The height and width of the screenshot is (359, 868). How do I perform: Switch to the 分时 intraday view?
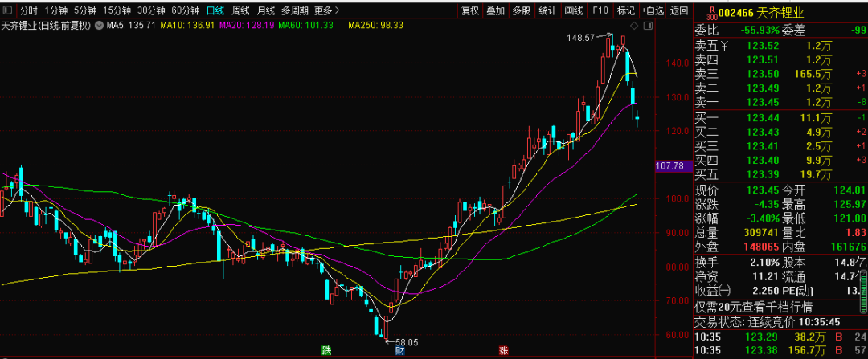[29, 10]
